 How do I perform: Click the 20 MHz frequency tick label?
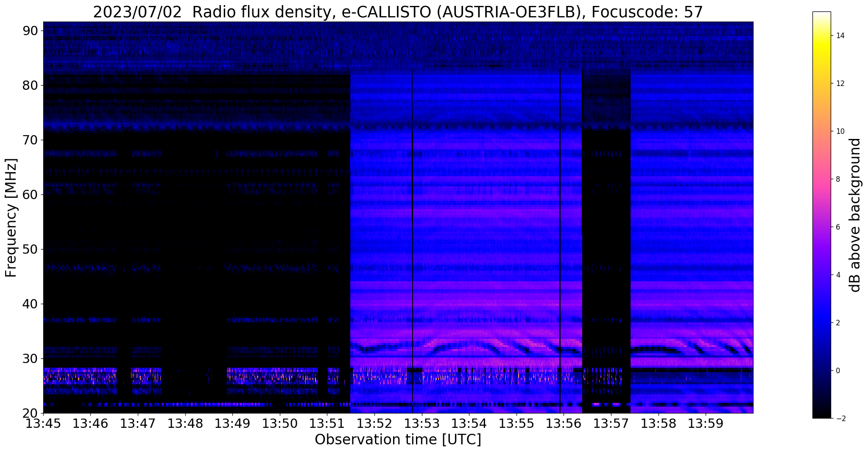[31, 413]
